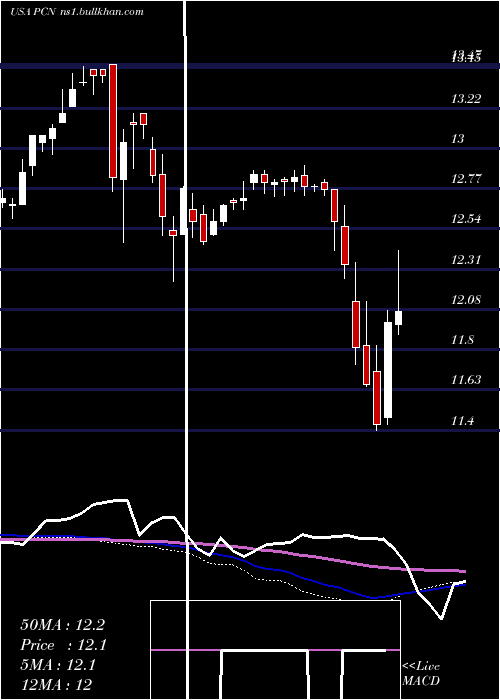Click the '5MA : 12.1' readout
Screen dimensions: 500x700
[x=58, y=665]
